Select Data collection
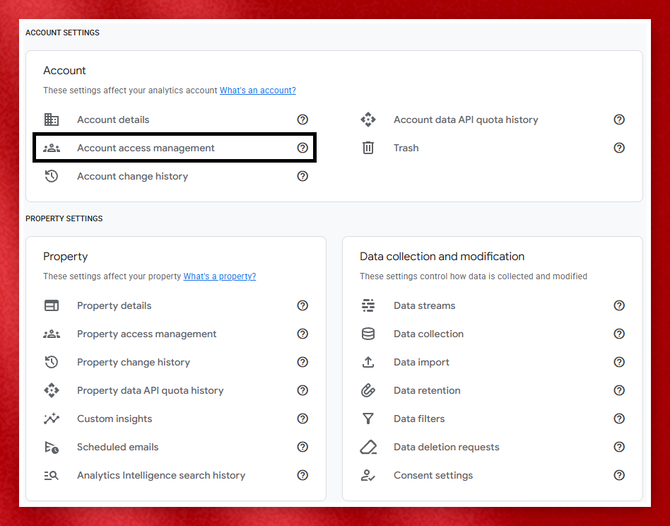 click(429, 334)
